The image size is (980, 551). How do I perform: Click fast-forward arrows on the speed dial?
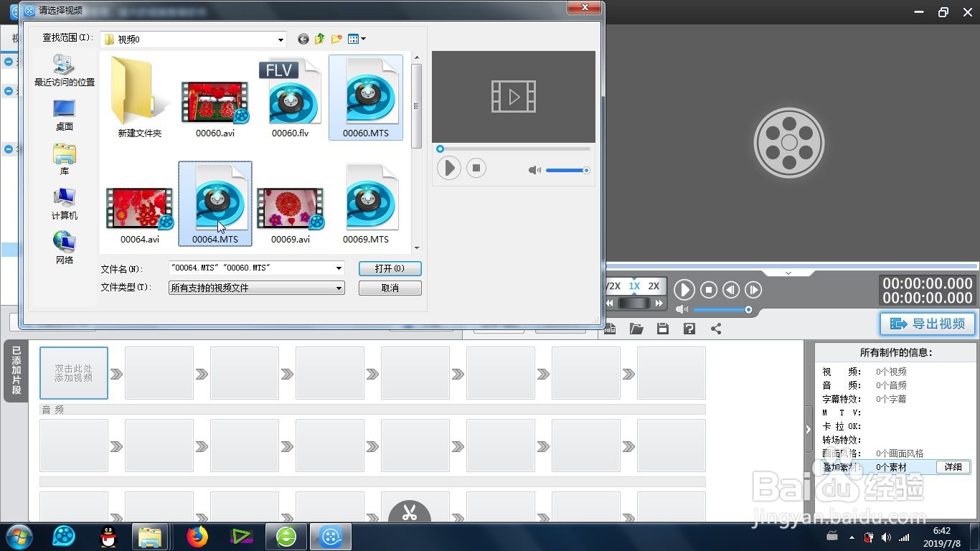tap(659, 303)
